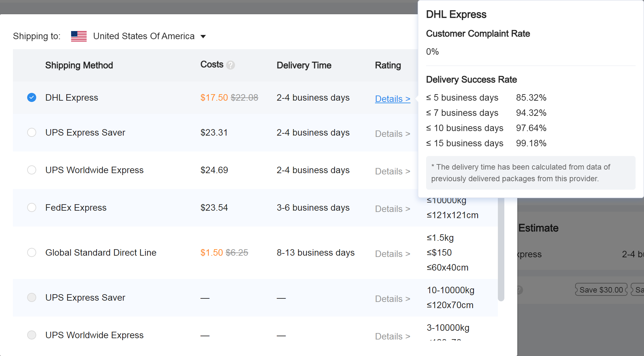The height and width of the screenshot is (356, 644).
Task: Click the Save $30.00 coupon tag
Action: click(x=601, y=290)
